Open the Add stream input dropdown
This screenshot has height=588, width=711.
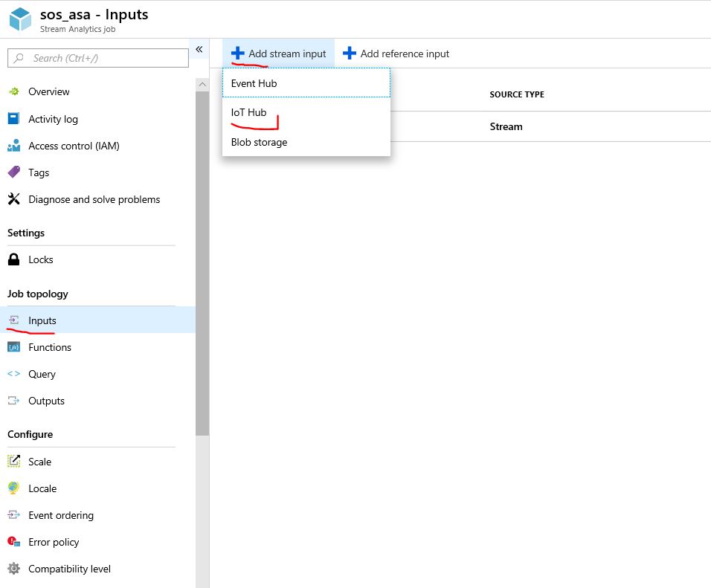pos(278,54)
